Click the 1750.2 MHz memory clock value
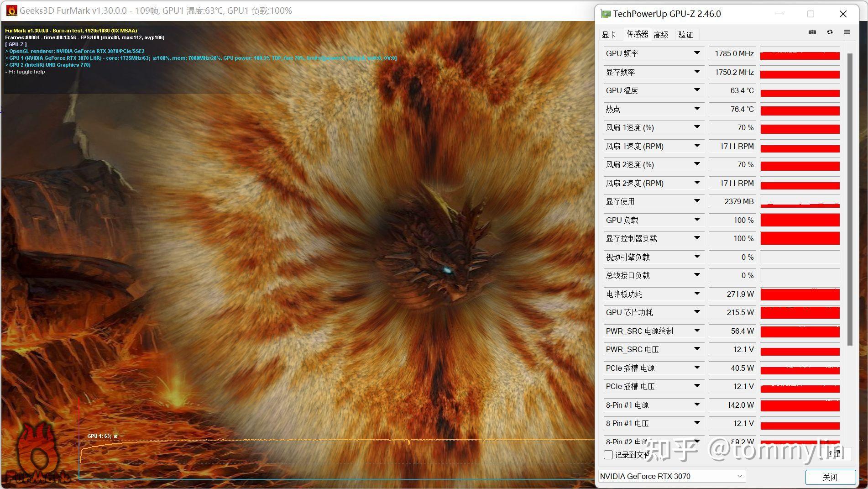The width and height of the screenshot is (868, 489). 732,72
